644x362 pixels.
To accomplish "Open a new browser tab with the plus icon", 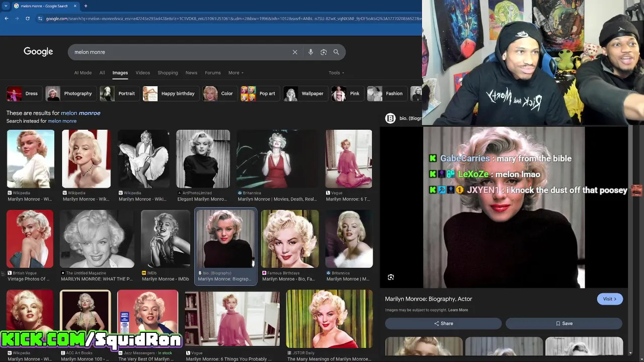I will (86, 6).
